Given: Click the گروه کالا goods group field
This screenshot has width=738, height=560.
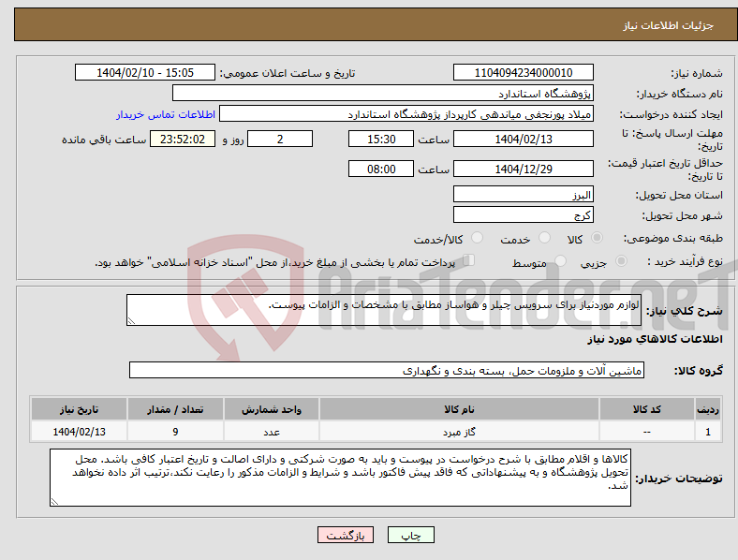Looking at the screenshot, I should click(387, 370).
